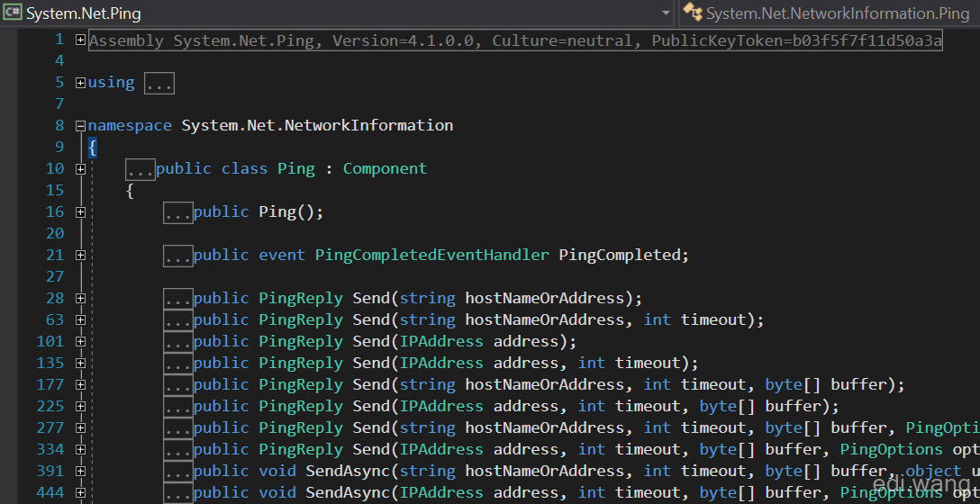Expand the outlining on line 16 Ping constructor
This screenshot has height=504, width=980.
click(80, 212)
